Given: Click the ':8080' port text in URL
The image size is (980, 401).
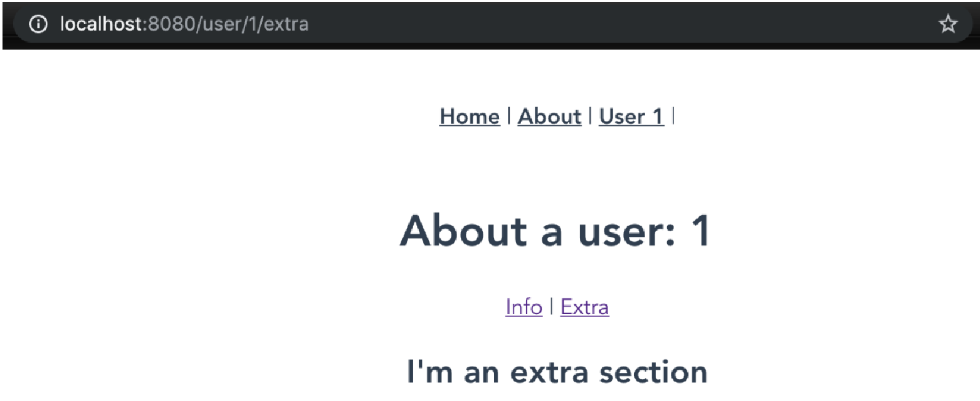Looking at the screenshot, I should (172, 24).
